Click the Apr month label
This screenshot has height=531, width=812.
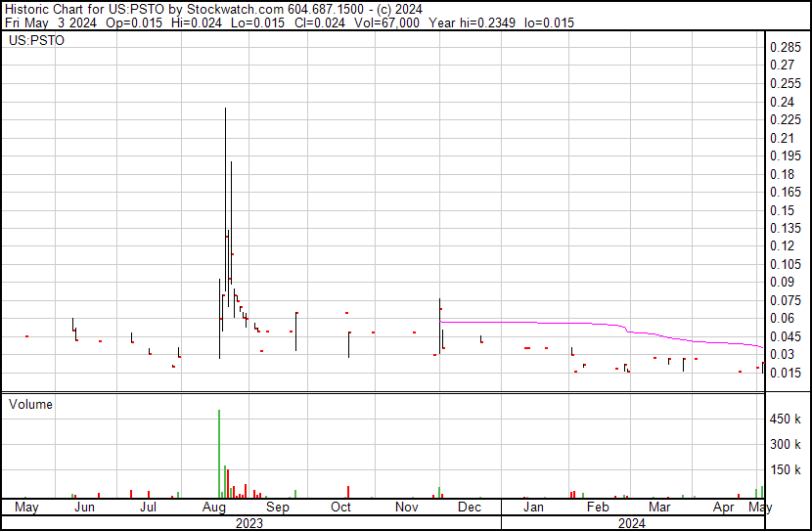coord(723,507)
